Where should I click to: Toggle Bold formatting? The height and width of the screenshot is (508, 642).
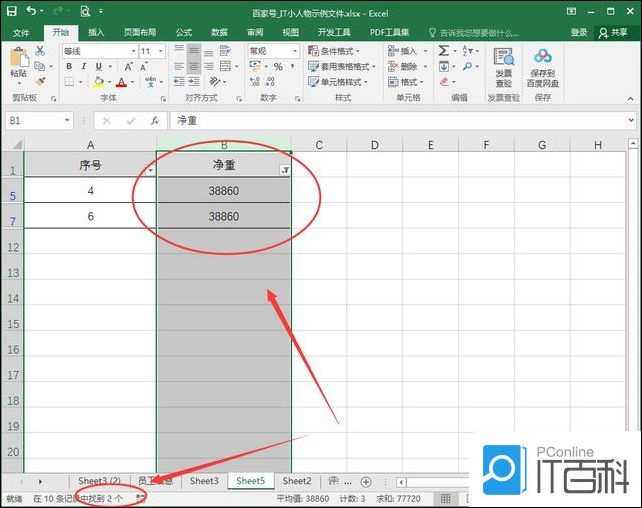point(69,67)
